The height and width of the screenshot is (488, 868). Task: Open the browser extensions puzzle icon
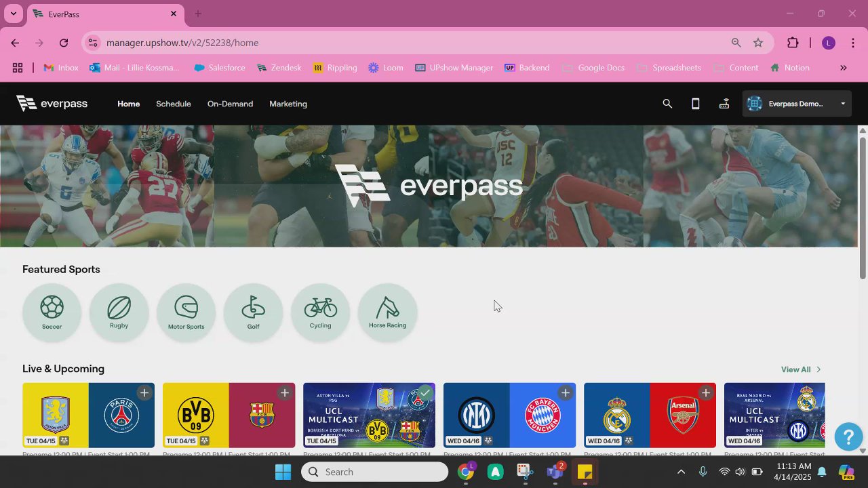793,43
